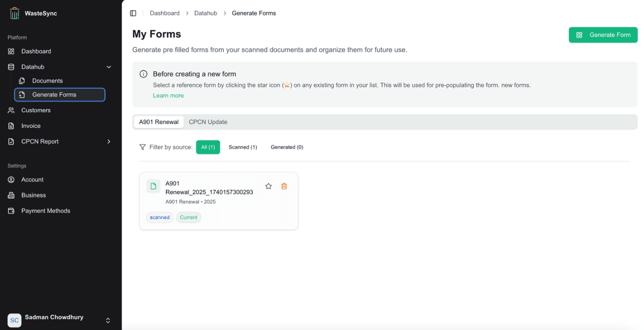Click the Invoice document icon
Screen dimensions: 644x330
tap(11, 126)
